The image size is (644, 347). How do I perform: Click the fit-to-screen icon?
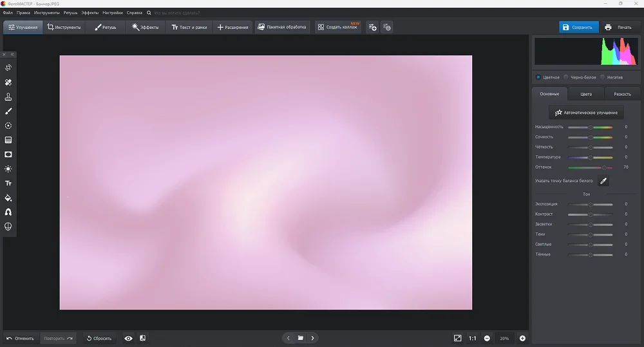point(457,338)
